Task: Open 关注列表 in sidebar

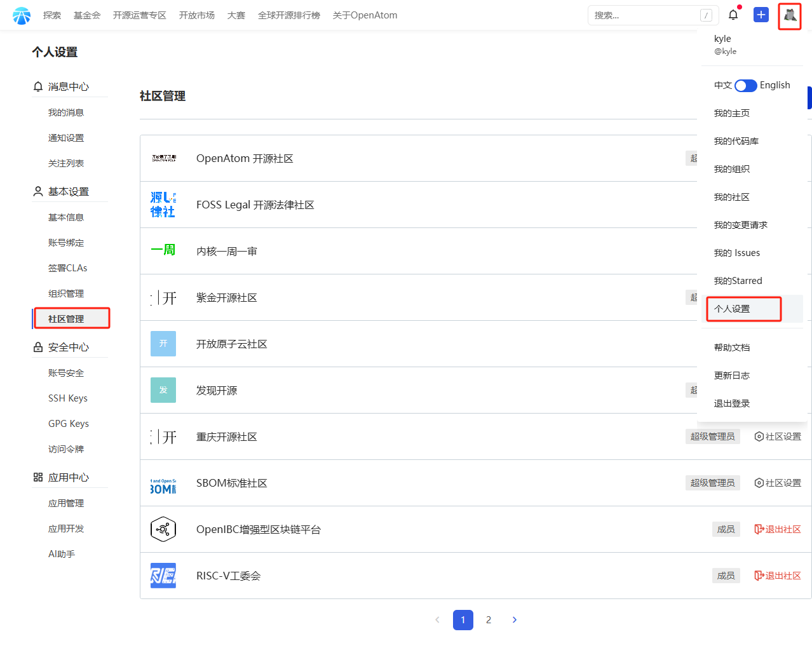Action: coord(66,163)
